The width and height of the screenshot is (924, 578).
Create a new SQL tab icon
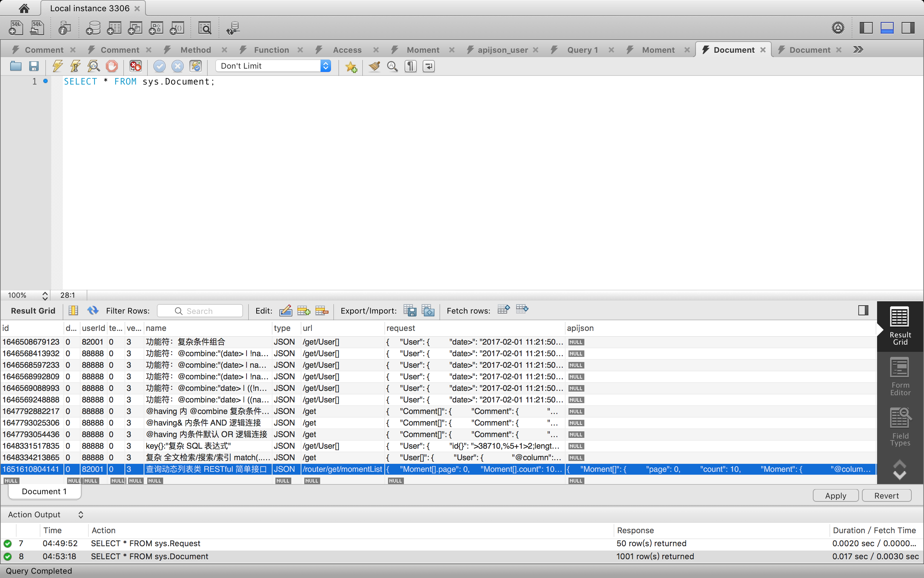coord(16,28)
